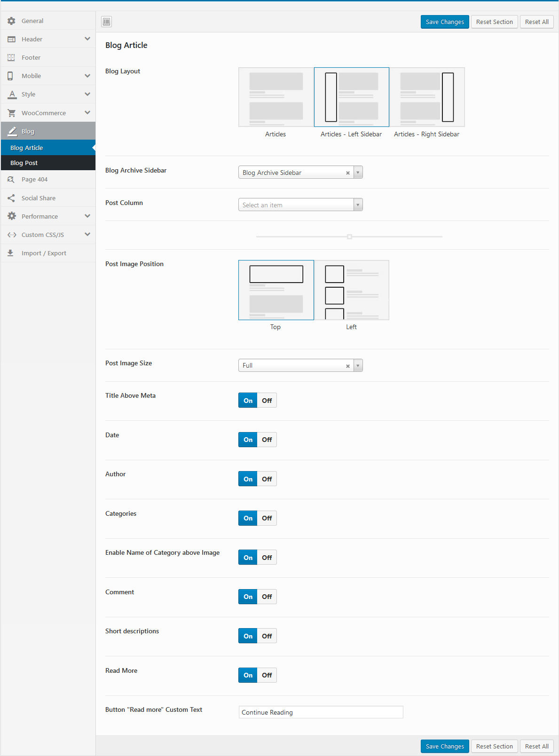
Task: Click the WooCommerce cart icon
Action: (x=12, y=113)
